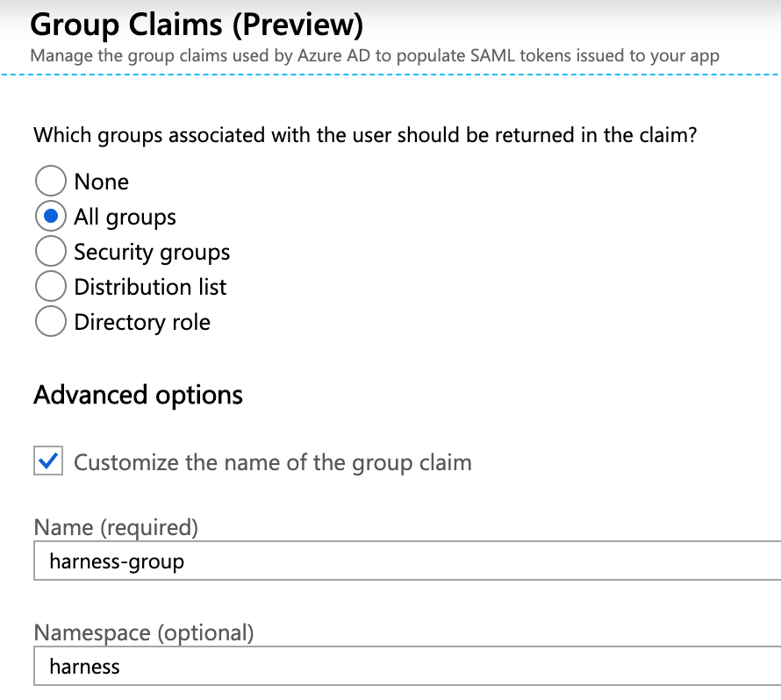The width and height of the screenshot is (781, 700).
Task: Select the All groups radio button
Action: tap(51, 216)
